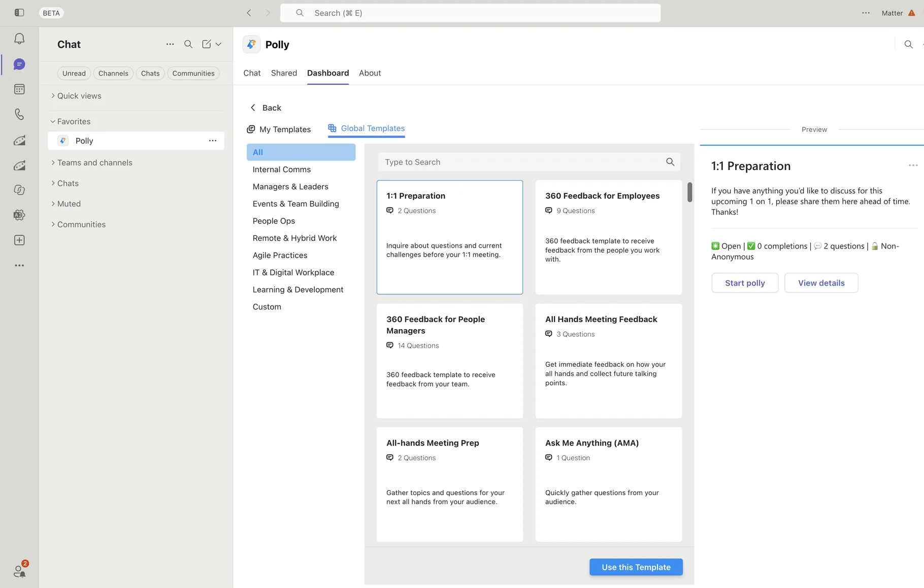The height and width of the screenshot is (588, 924).
Task: Select Global Templates tab
Action: click(x=367, y=128)
